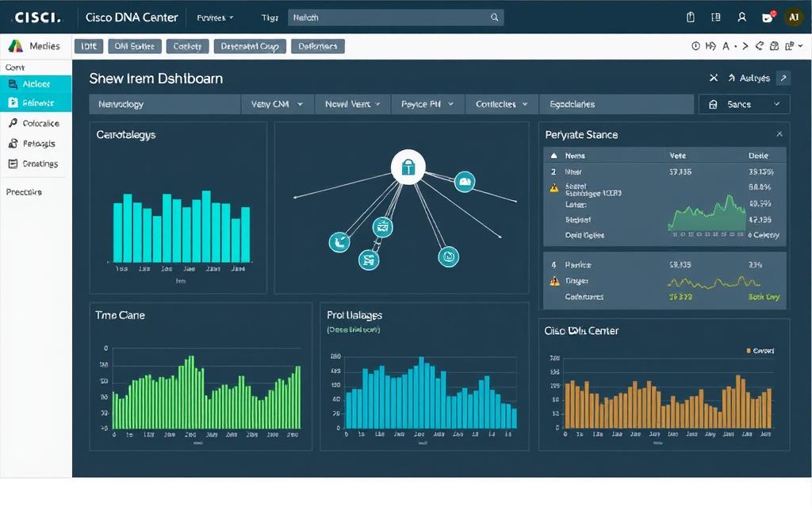Switch to the Defismers tab
This screenshot has width=812, height=508.
click(x=318, y=47)
